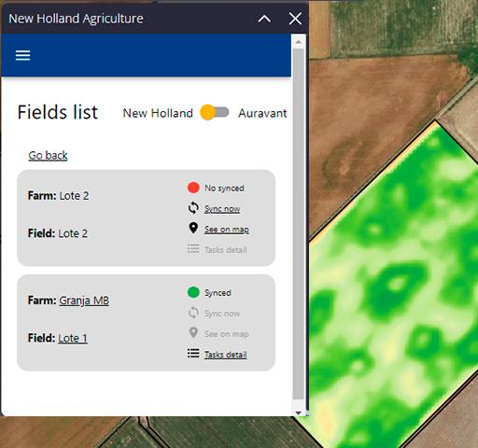The width and height of the screenshot is (478, 448).
Task: Click the greyed 'Sync now' text for Granja MB
Action: pos(222,314)
